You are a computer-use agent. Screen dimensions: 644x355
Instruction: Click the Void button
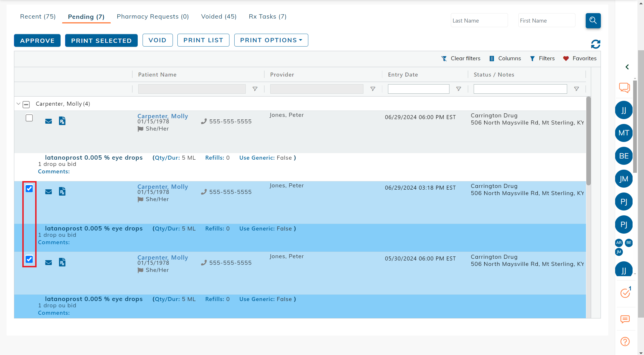click(x=157, y=40)
